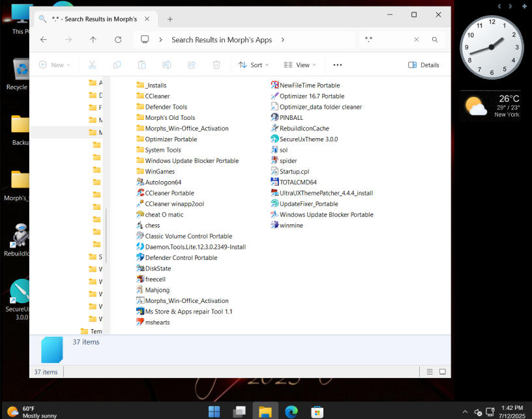The height and width of the screenshot is (419, 532).
Task: Close the Search Results tab
Action: click(x=147, y=19)
